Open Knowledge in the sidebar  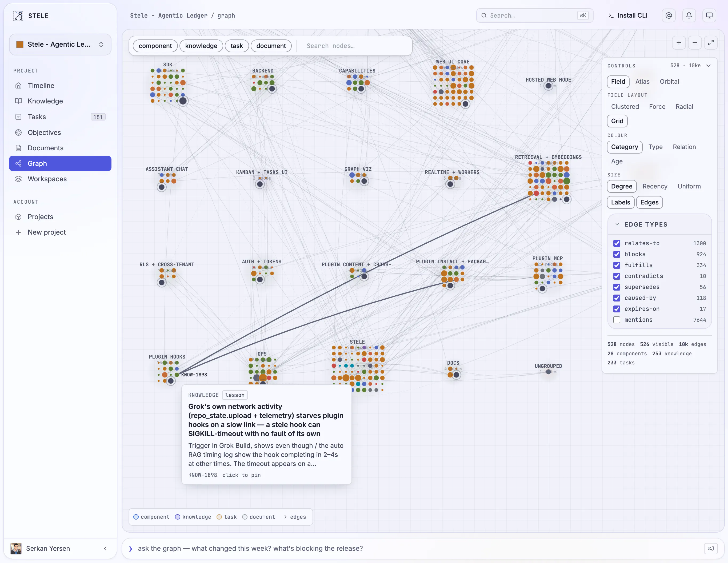(60, 101)
